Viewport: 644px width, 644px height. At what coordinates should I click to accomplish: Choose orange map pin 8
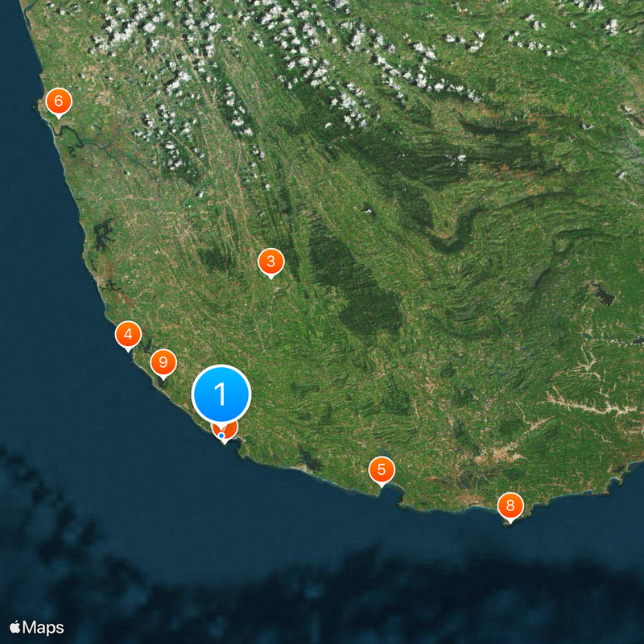(510, 507)
